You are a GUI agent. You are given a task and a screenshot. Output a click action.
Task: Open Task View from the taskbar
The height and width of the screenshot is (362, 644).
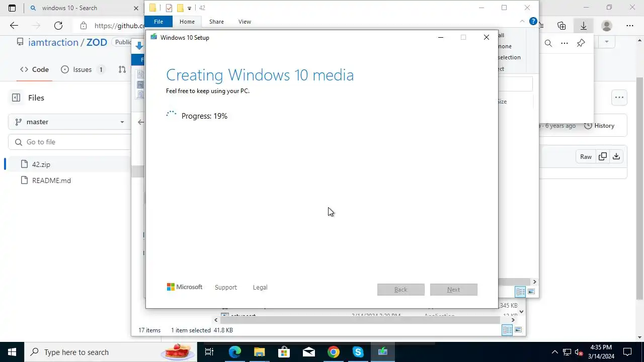pyautogui.click(x=209, y=352)
